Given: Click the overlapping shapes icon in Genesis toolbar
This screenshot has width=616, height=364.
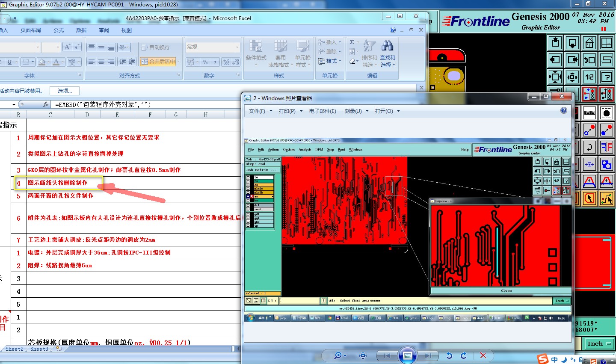Looking at the screenshot, I should [x=607, y=164].
